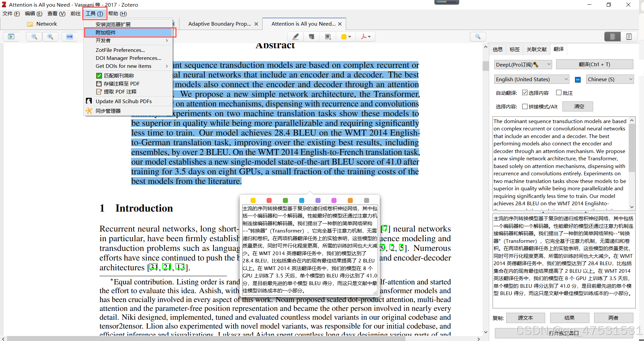644x341 pixels.
Task: Show the item pane view
Action: (612, 37)
